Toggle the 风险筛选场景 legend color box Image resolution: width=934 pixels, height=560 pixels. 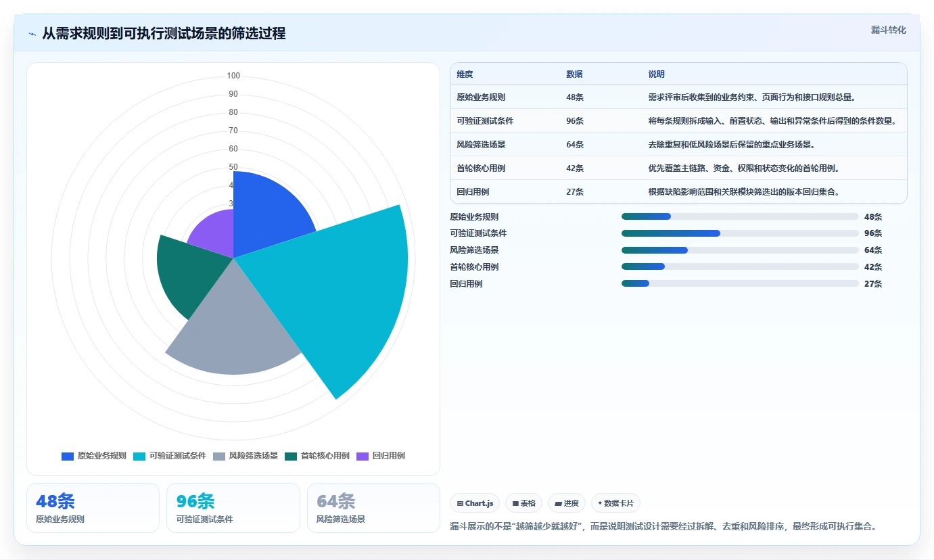click(219, 457)
